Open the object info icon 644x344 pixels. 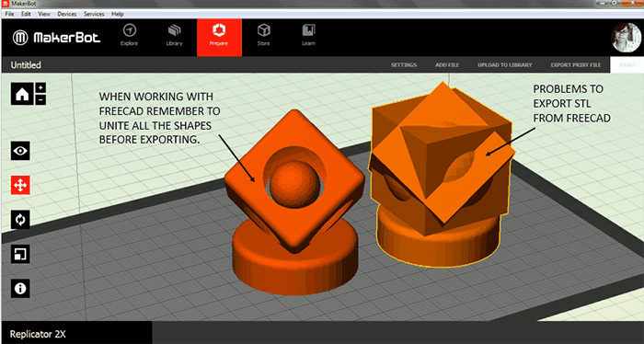(x=20, y=289)
